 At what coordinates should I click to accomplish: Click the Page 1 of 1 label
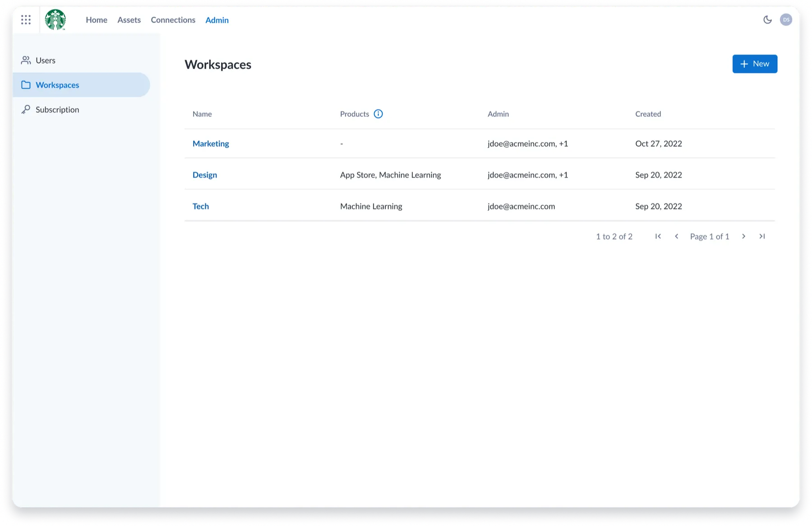710,236
